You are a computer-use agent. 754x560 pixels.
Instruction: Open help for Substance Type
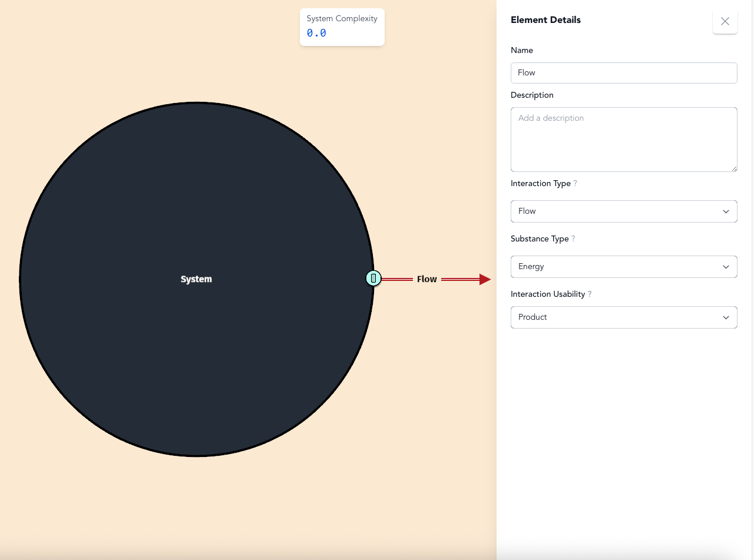pos(573,239)
